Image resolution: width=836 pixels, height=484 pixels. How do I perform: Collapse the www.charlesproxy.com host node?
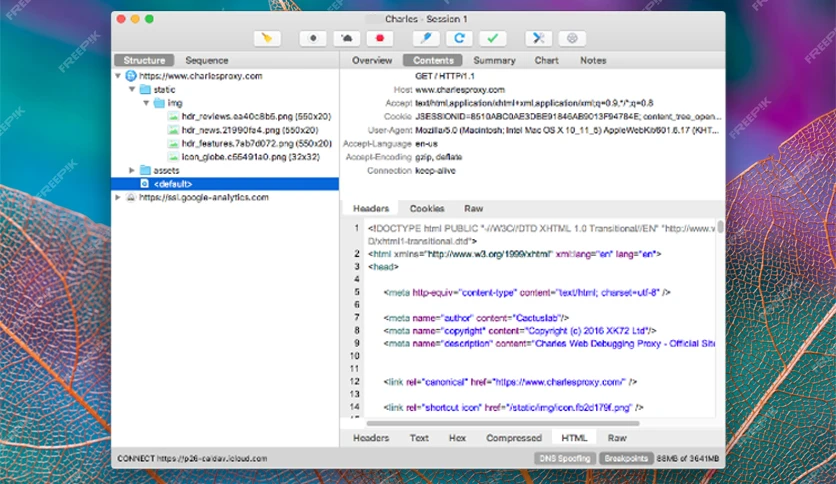tap(118, 76)
